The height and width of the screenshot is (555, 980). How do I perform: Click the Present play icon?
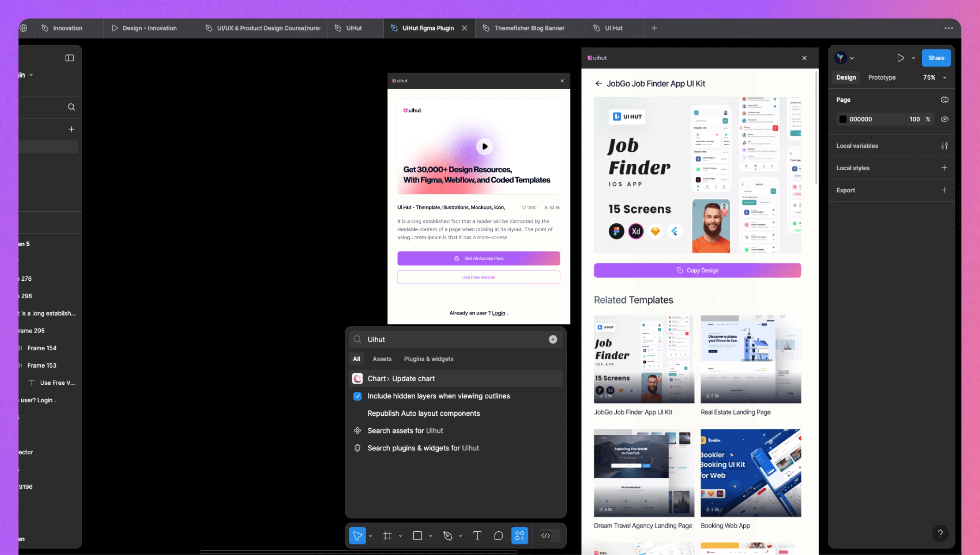point(900,58)
